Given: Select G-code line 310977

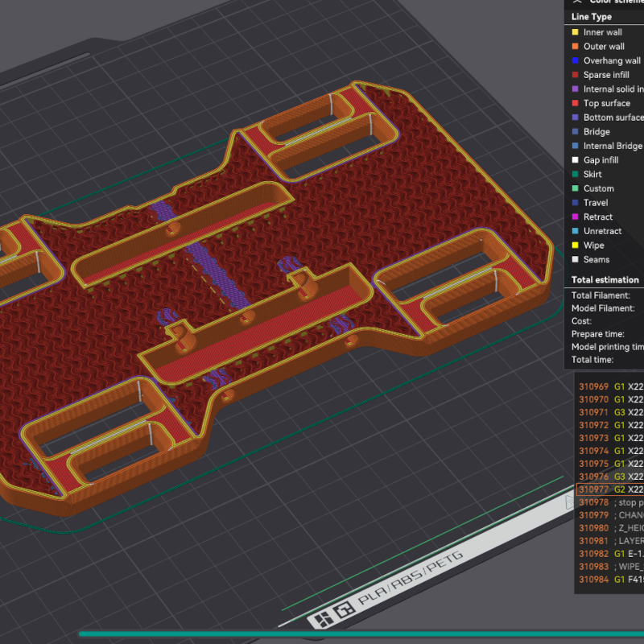Looking at the screenshot, I should (x=610, y=489).
